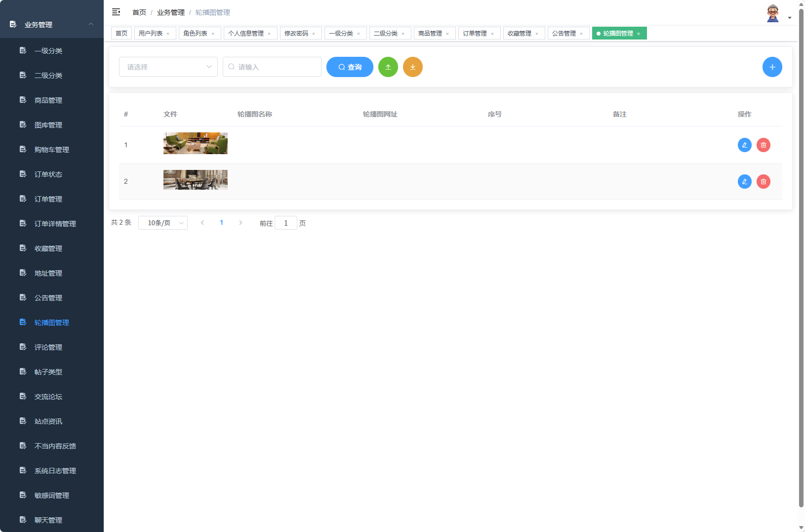Select 图库管理 in the sidebar
805x532 pixels.
(x=48, y=124)
